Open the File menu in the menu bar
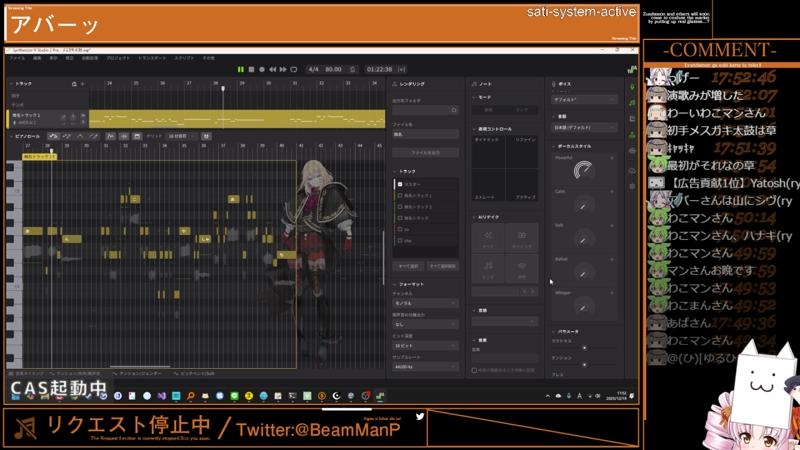800x450 pixels. point(17,58)
